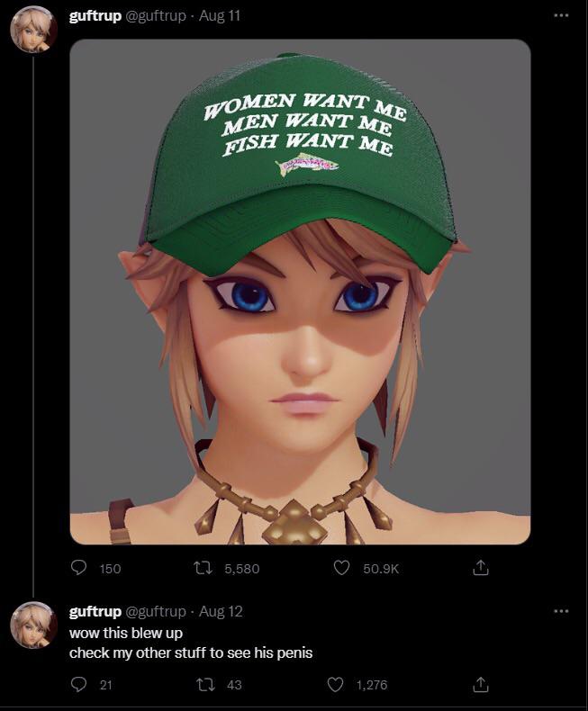Visit @guftrup handle on the reply tweet
This screenshot has height=711, width=588.
click(x=155, y=612)
